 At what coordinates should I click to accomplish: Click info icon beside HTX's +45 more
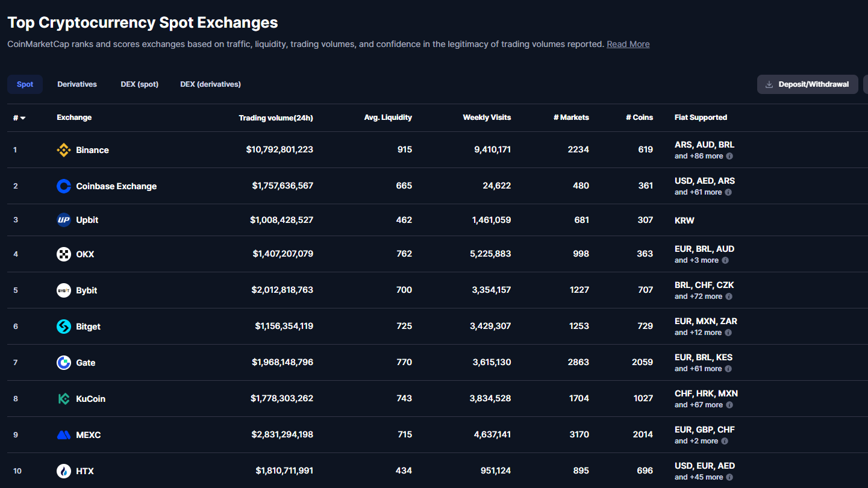(729, 477)
